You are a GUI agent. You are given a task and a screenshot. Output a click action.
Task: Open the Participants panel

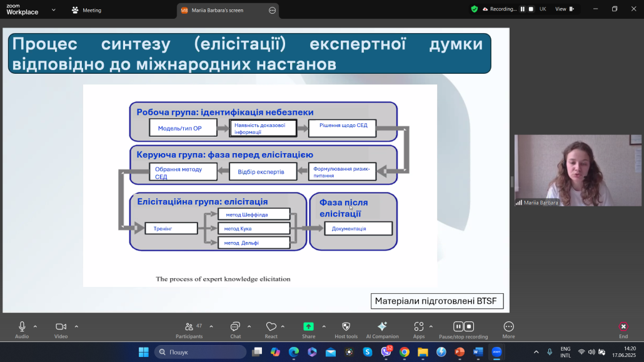tap(189, 327)
